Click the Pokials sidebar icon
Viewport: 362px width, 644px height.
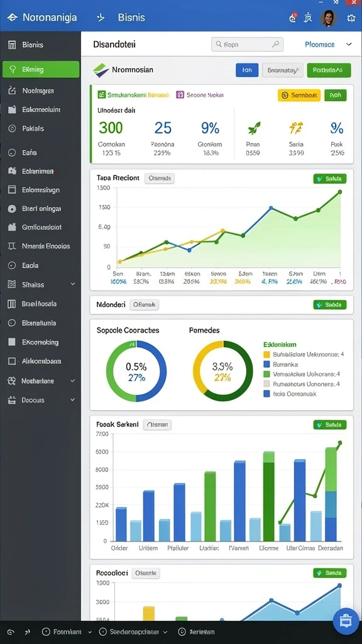(x=12, y=128)
